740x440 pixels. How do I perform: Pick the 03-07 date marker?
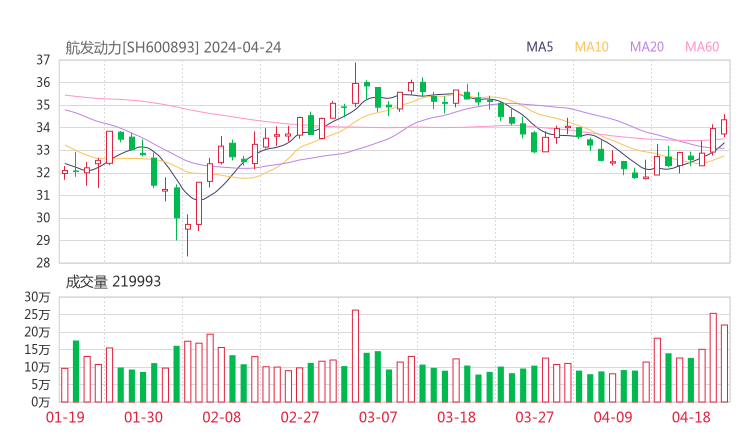point(377,417)
